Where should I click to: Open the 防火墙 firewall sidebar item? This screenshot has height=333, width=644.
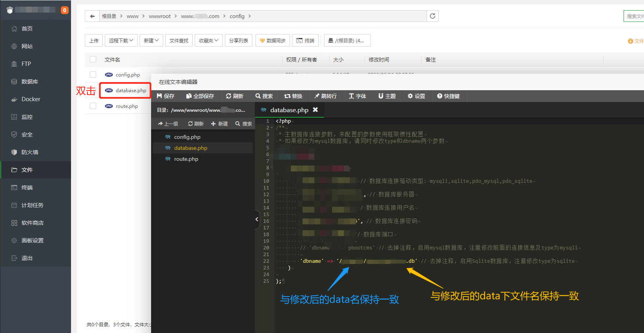coord(35,152)
